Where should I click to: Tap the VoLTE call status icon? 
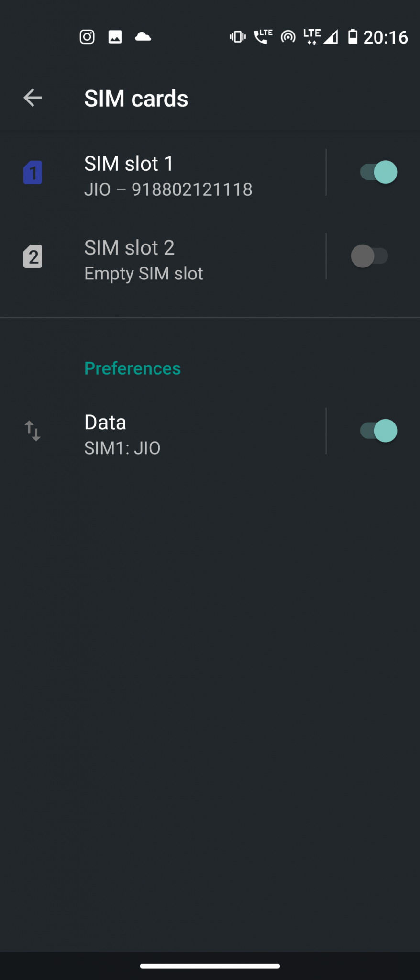[x=263, y=37]
